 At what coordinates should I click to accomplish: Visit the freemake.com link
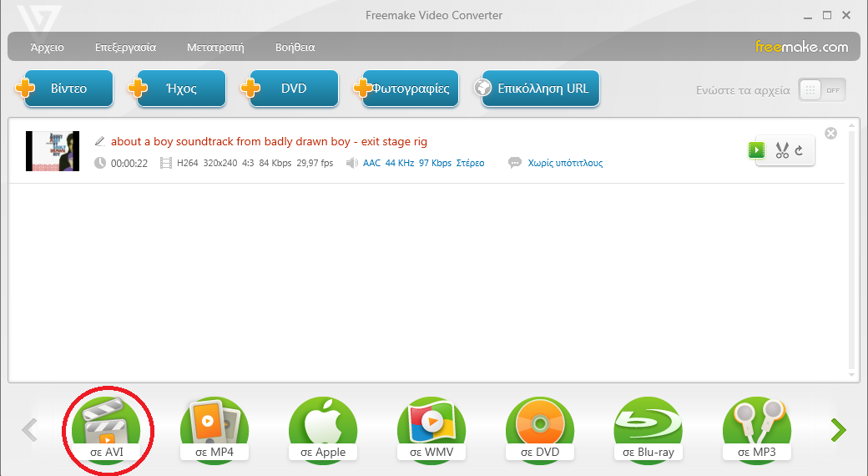point(801,47)
